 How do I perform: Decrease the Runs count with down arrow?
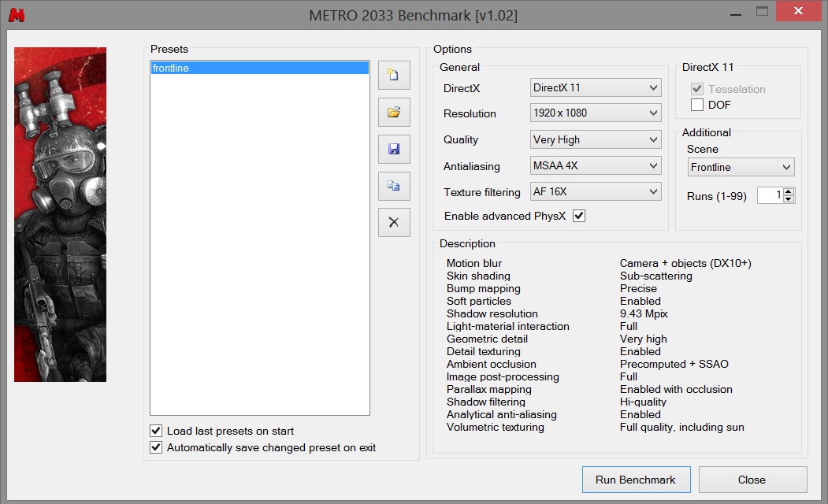[789, 199]
